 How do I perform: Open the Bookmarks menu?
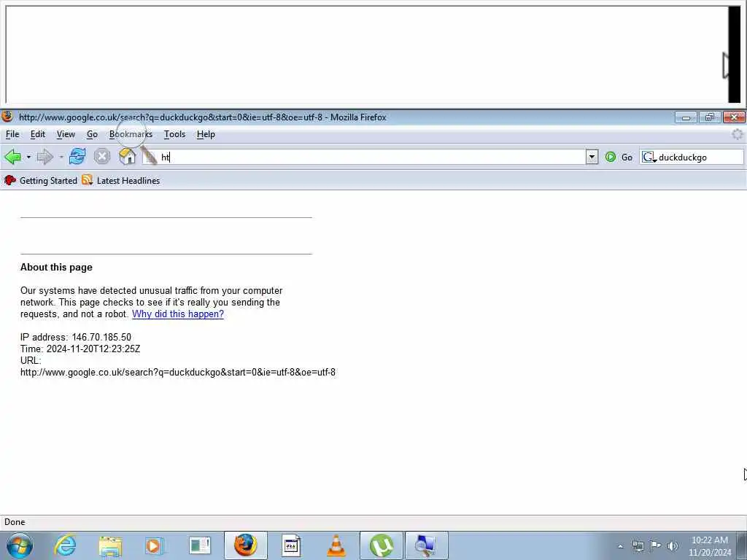(131, 134)
